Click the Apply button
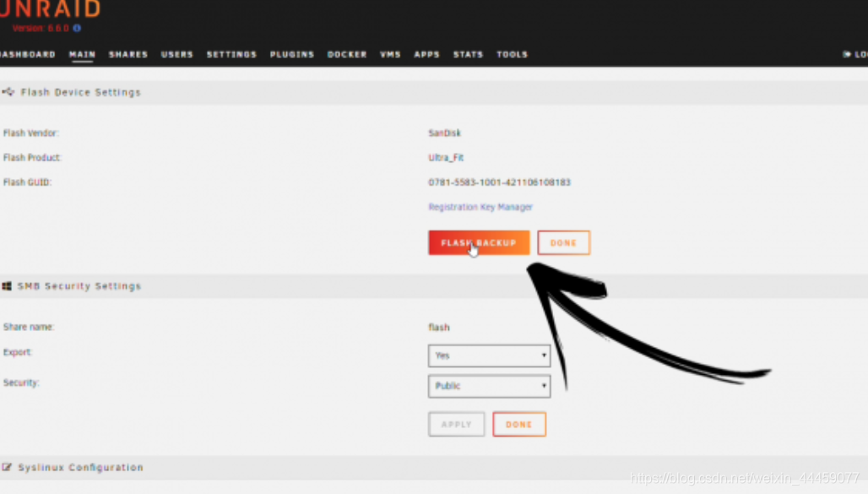 456,424
